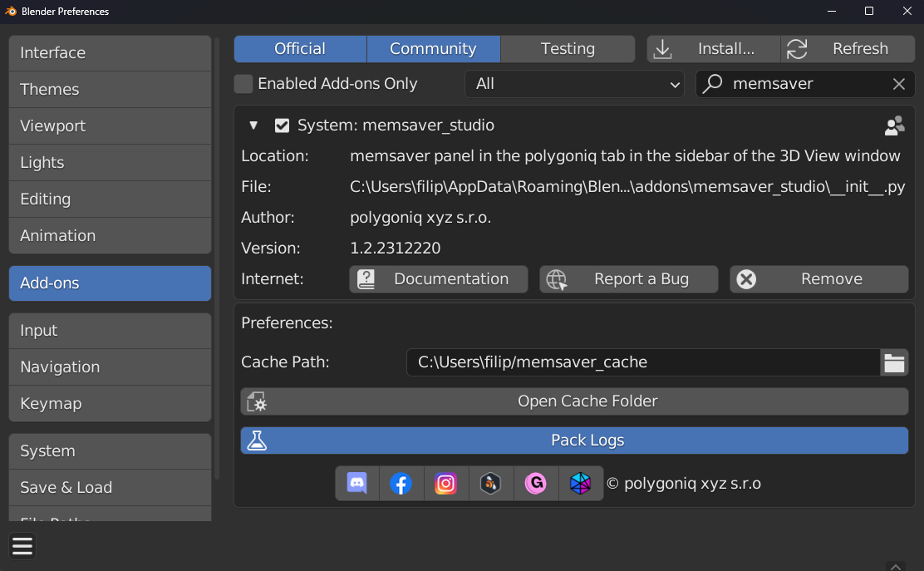Switch to the Official add-ons tab
Screen dimensions: 924x571
point(300,48)
